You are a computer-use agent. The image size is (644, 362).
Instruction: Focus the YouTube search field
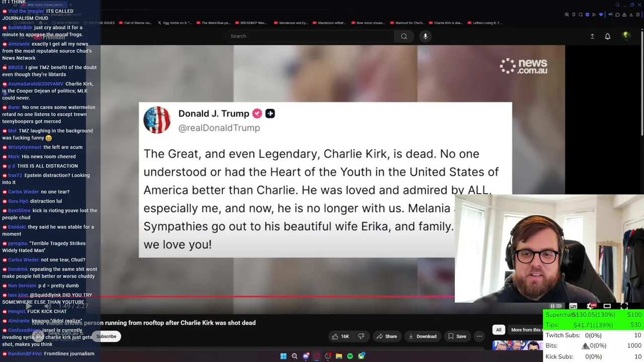(x=310, y=36)
